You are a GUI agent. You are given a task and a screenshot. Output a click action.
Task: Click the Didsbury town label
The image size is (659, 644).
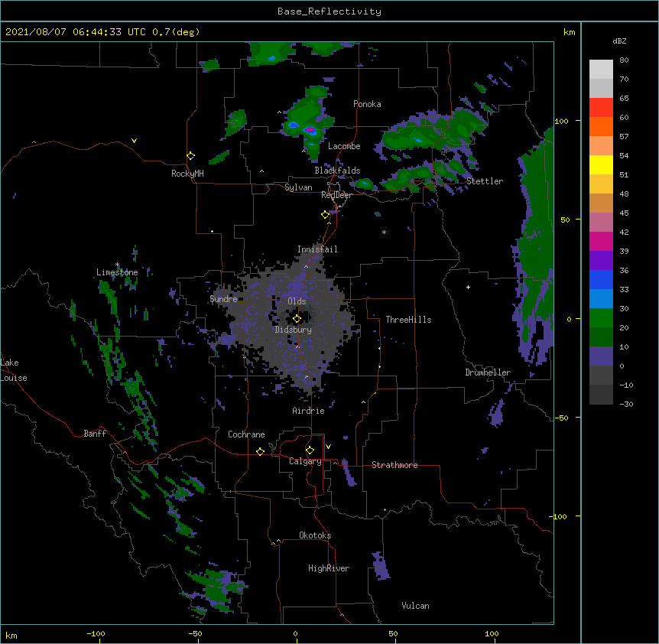(294, 330)
